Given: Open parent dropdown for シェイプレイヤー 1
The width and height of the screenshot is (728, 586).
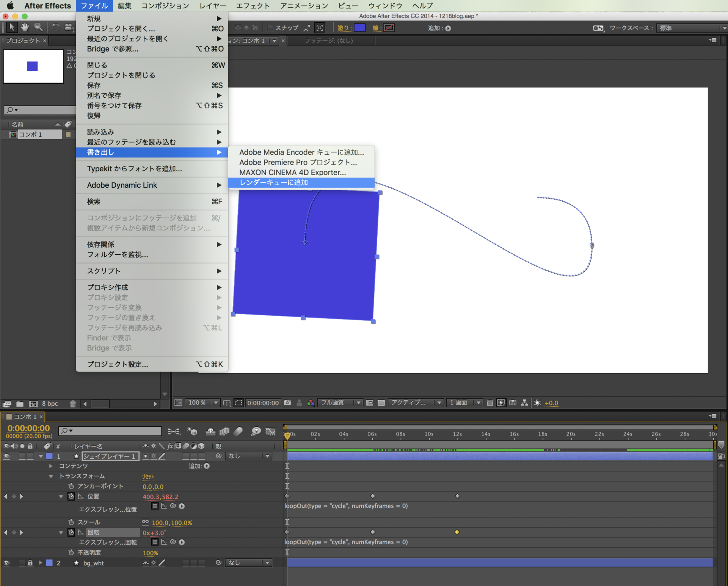Looking at the screenshot, I should coord(249,456).
